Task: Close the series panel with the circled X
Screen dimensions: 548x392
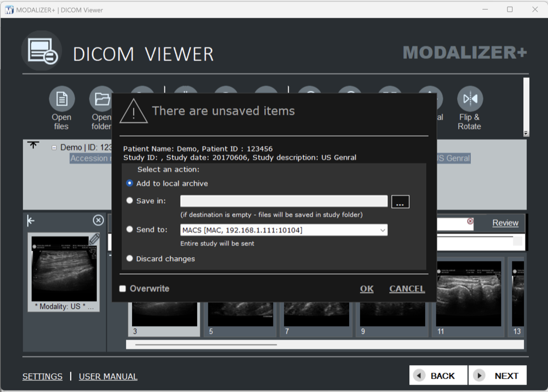Action: pyautogui.click(x=98, y=220)
